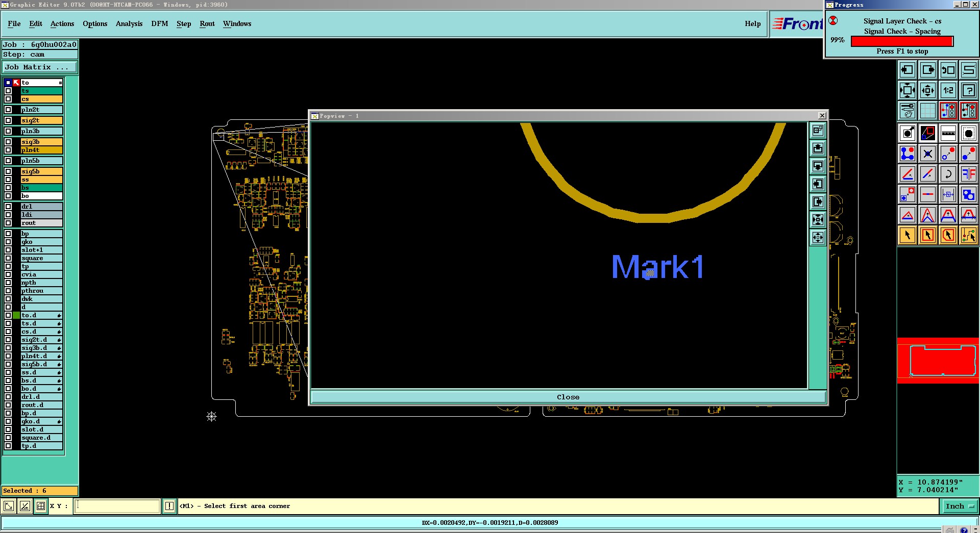Image resolution: width=980 pixels, height=533 pixels.
Task: Open the Rout menu
Action: (207, 23)
